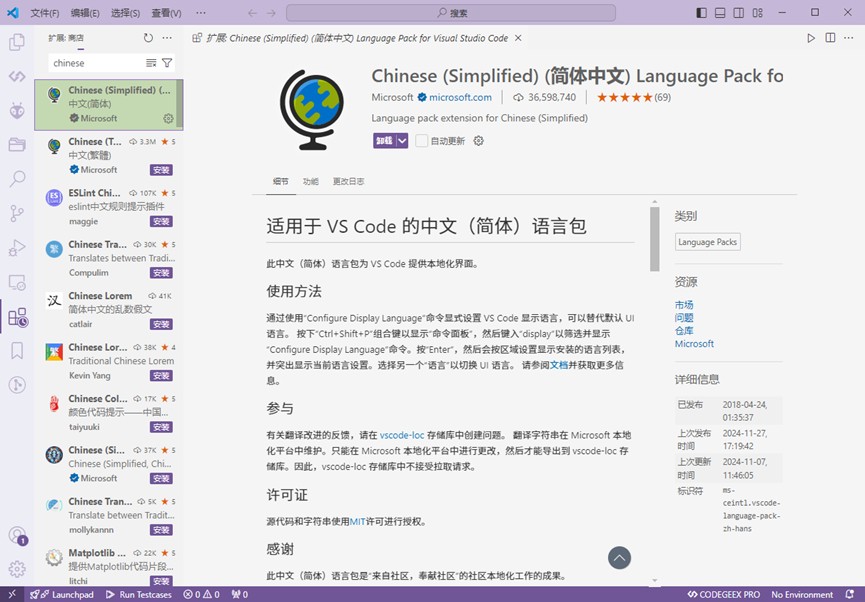Viewport: 865px width, 602px height.
Task: Toggle bottom panel layout icon
Action: coord(720,13)
